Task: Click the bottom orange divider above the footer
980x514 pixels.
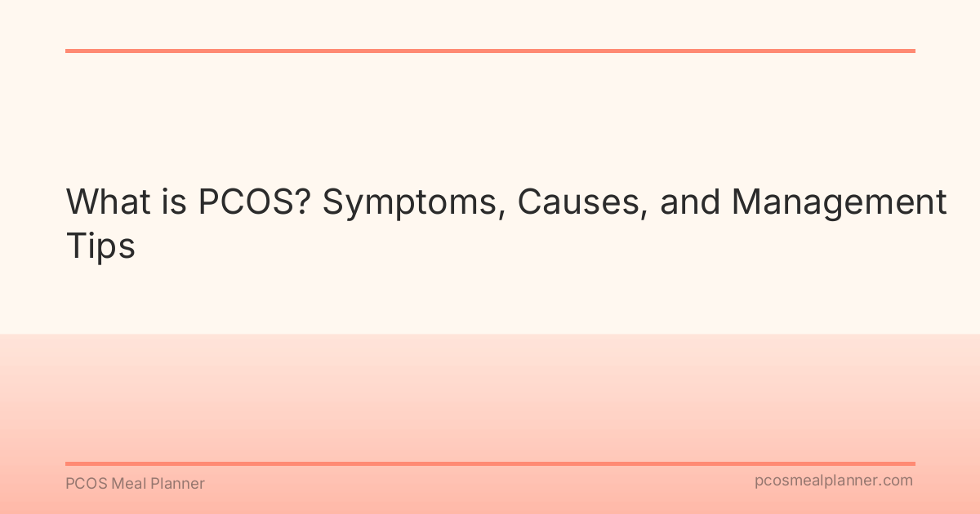Action: [x=490, y=463]
